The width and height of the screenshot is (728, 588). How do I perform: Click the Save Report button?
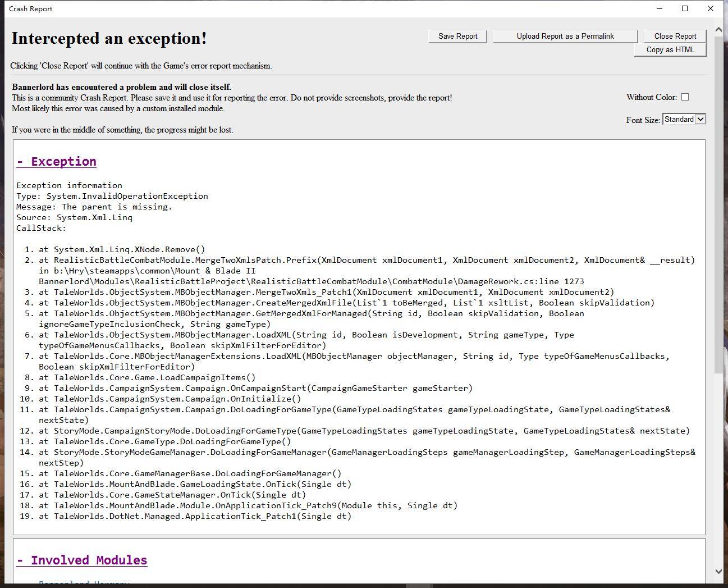coord(457,36)
